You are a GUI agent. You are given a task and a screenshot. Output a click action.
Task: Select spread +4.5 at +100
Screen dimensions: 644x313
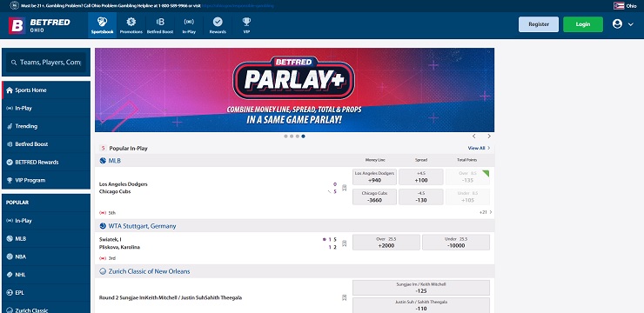(x=421, y=176)
